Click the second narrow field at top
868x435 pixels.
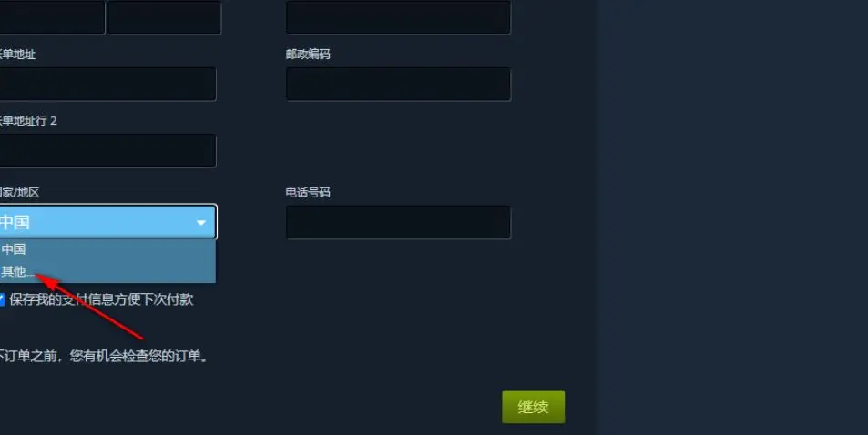[x=165, y=17]
